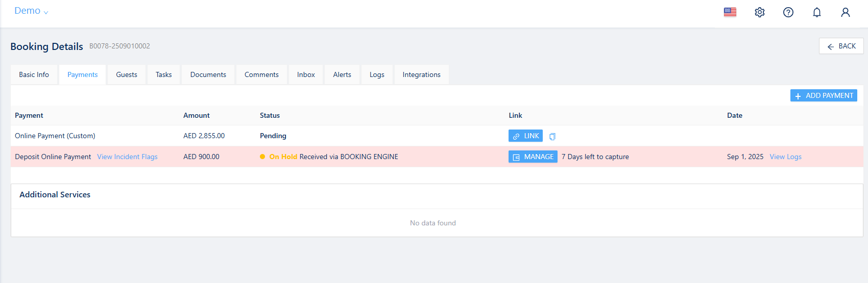Open the US flag language selector
The height and width of the screenshot is (283, 868).
730,12
